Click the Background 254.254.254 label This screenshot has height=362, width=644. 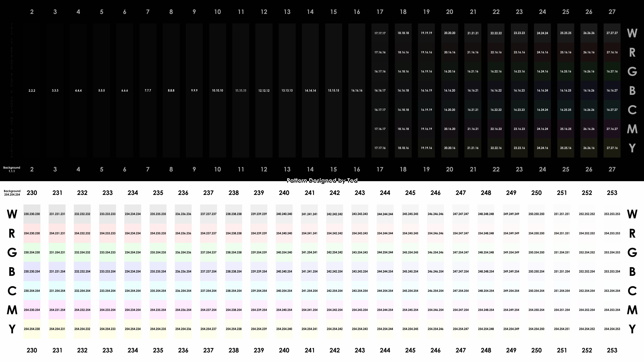12,193
